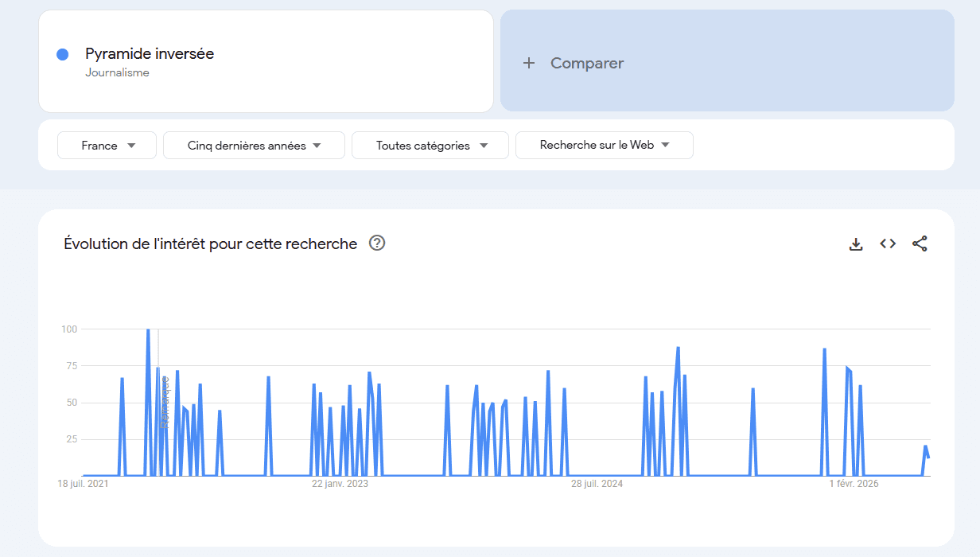This screenshot has height=557, width=980.
Task: Open help tooltip next to chart title
Action: click(x=377, y=243)
